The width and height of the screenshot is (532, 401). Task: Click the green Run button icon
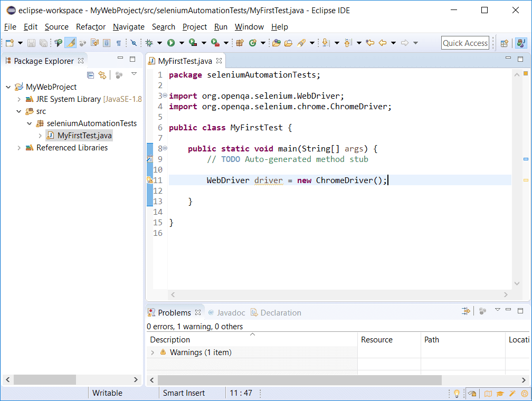point(171,43)
